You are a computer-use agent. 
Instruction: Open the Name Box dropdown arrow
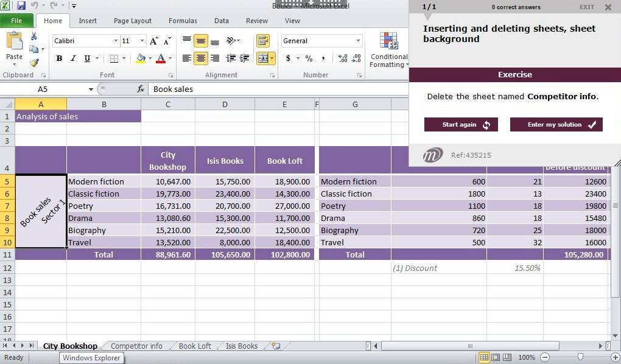[x=91, y=89]
